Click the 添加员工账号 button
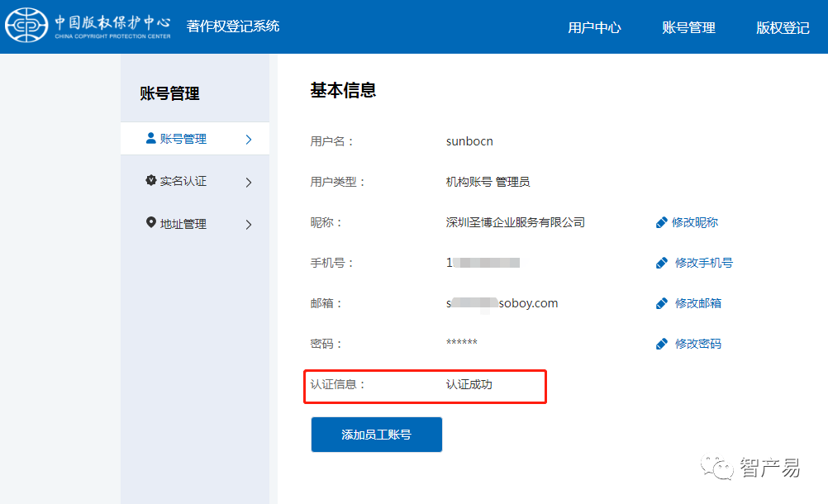The height and width of the screenshot is (504, 828). [x=377, y=435]
